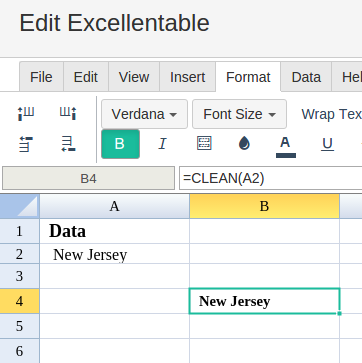Open the File menu tab
The height and width of the screenshot is (363, 362).
[41, 77]
